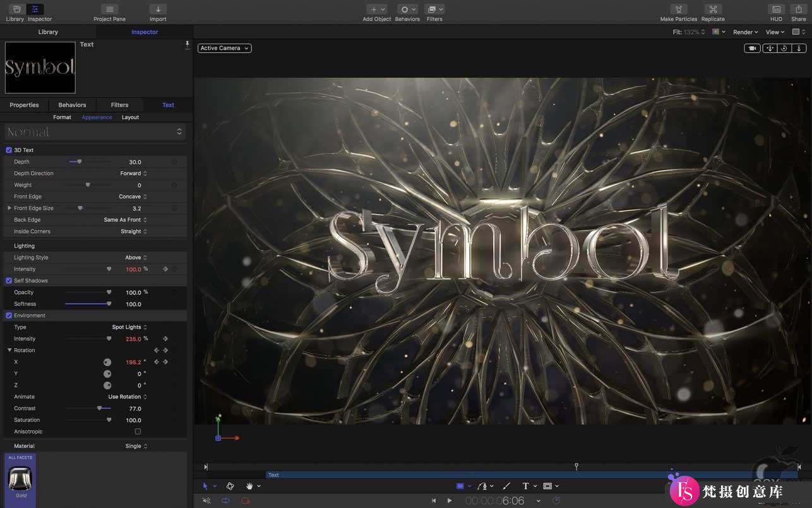Select the Bezier pen tool
This screenshot has height=508, width=812.
[482, 486]
